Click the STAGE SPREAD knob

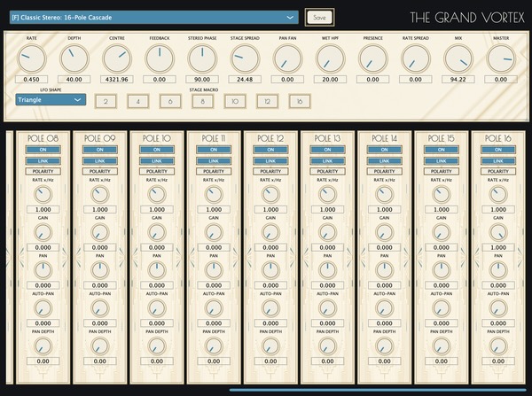[x=245, y=58]
